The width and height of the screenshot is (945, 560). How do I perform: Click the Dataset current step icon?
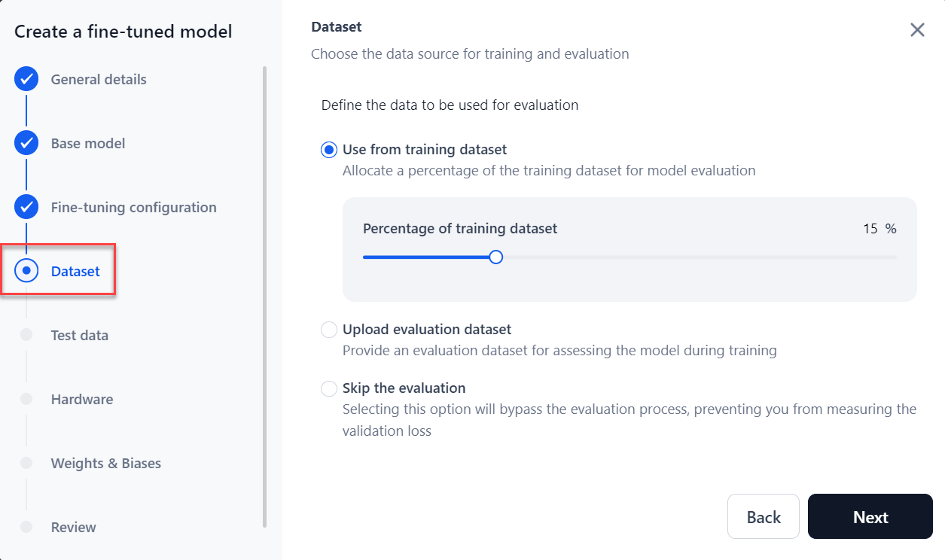[x=26, y=270]
